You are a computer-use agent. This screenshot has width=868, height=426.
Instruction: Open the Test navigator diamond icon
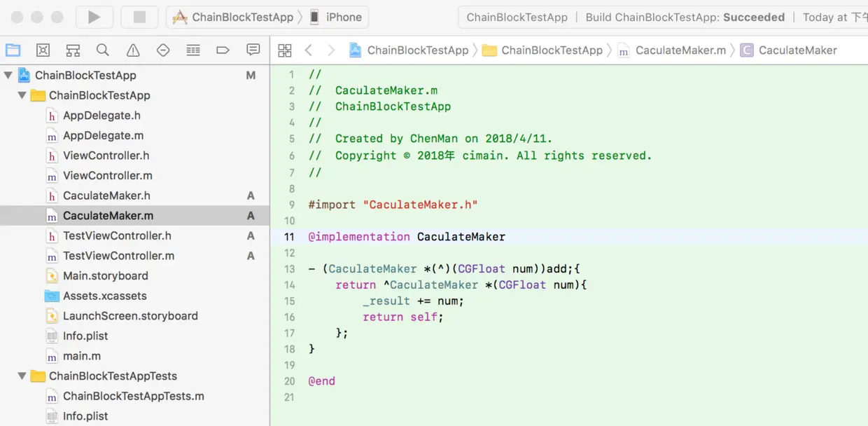[x=163, y=50]
